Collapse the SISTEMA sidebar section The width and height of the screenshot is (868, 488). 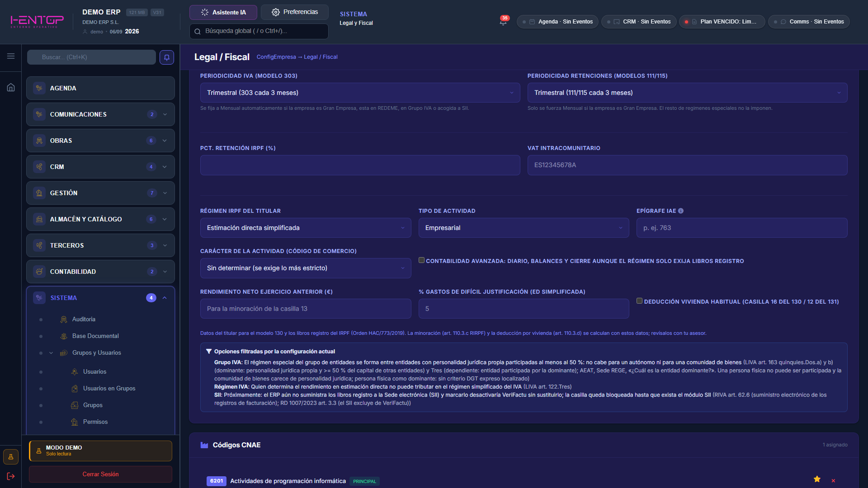click(x=165, y=298)
